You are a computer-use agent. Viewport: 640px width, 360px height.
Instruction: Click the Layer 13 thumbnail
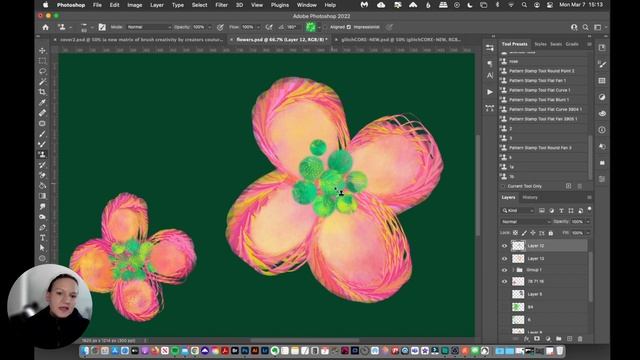[x=518, y=258]
